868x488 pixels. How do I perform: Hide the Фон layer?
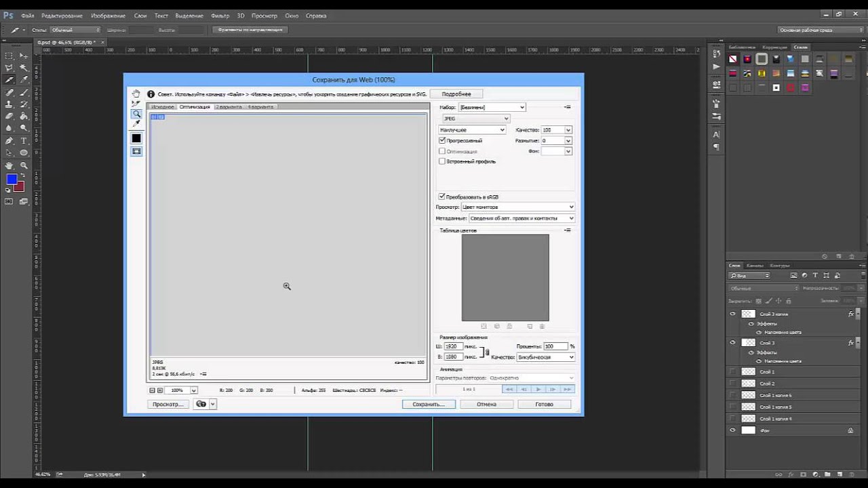click(x=732, y=430)
